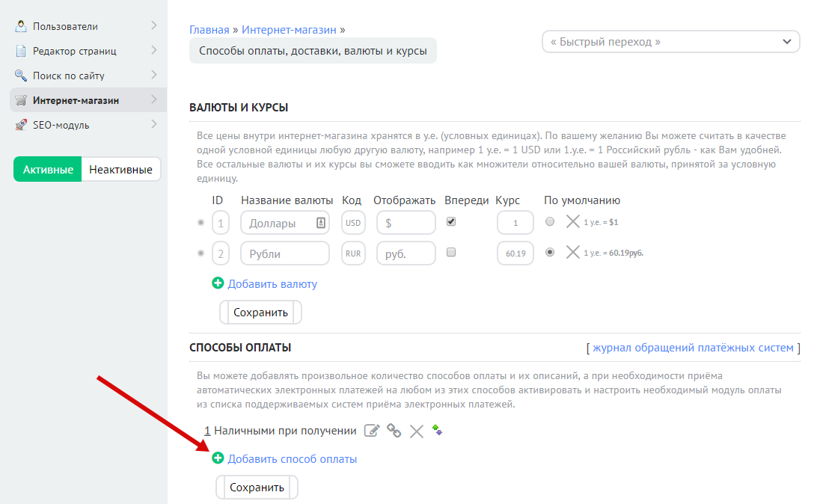Click the Рубли currency name field
The width and height of the screenshot is (817, 504).
pos(284,253)
